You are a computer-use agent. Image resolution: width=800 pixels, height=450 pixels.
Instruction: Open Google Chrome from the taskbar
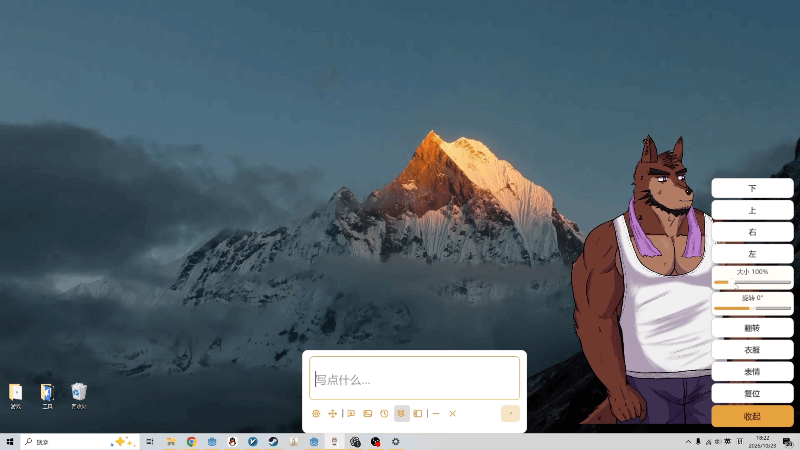pyautogui.click(x=191, y=442)
